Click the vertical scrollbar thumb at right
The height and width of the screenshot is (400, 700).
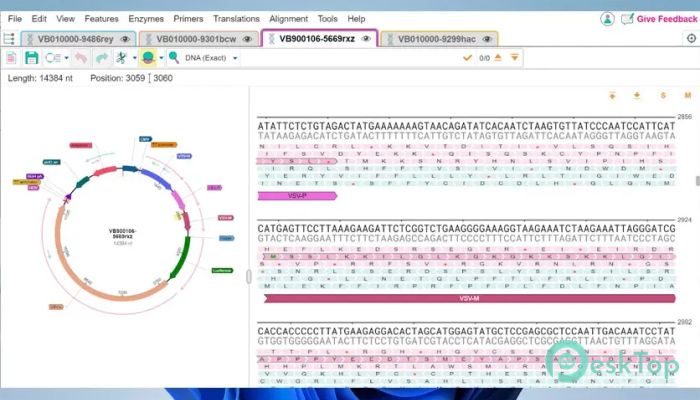(697, 181)
